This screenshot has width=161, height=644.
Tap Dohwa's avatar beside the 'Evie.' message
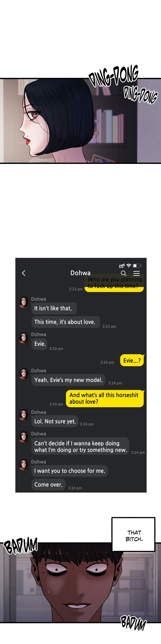click(x=24, y=337)
